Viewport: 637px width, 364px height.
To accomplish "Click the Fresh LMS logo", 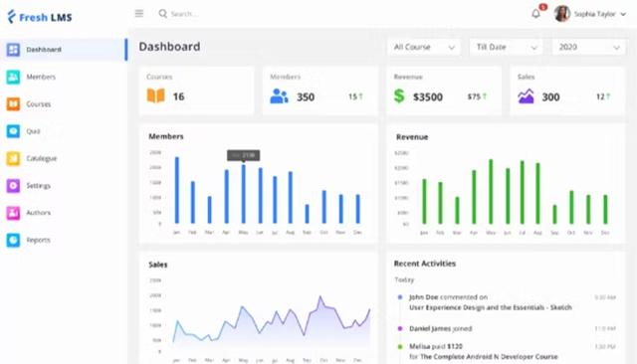I will [x=40, y=17].
